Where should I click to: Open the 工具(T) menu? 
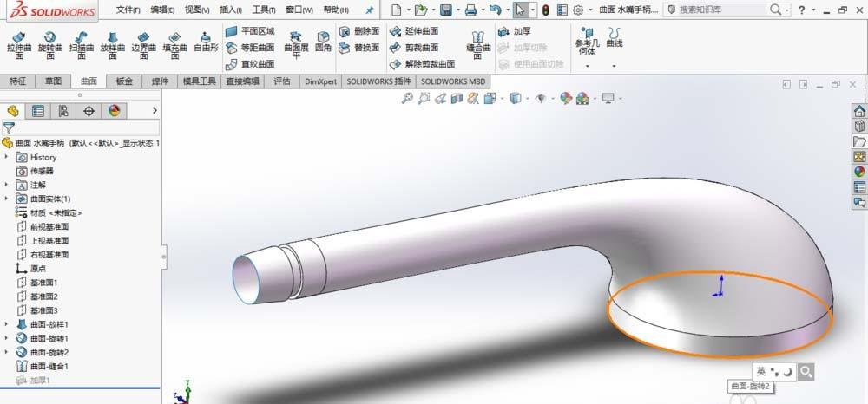point(264,10)
